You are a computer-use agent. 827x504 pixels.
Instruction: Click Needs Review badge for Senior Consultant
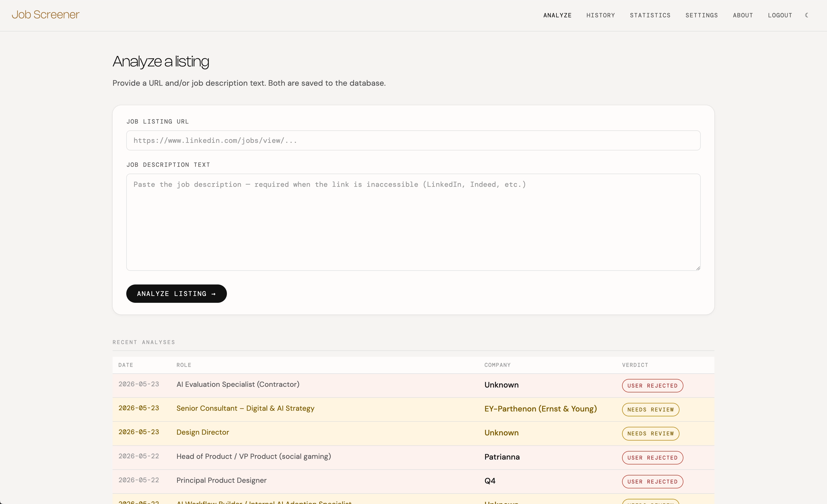click(650, 409)
